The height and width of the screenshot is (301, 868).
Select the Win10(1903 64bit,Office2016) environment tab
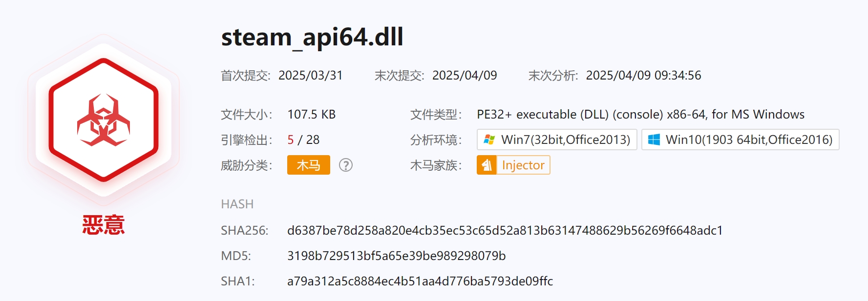[740, 140]
